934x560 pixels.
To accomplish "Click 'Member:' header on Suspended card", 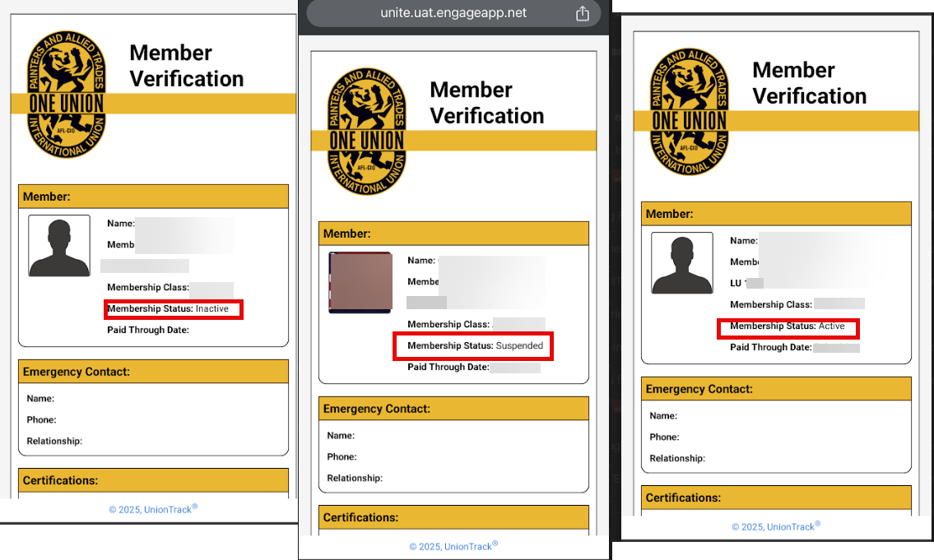I will (453, 234).
